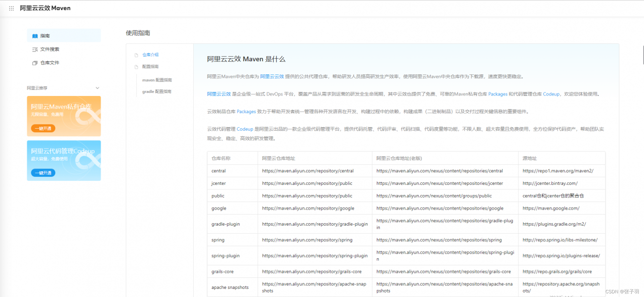Open the 指南 sidebar menu item
644x297 pixels.
tap(64, 36)
